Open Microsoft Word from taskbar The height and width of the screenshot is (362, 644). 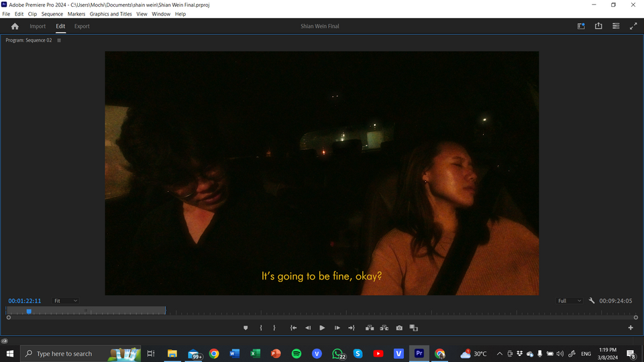(x=235, y=353)
